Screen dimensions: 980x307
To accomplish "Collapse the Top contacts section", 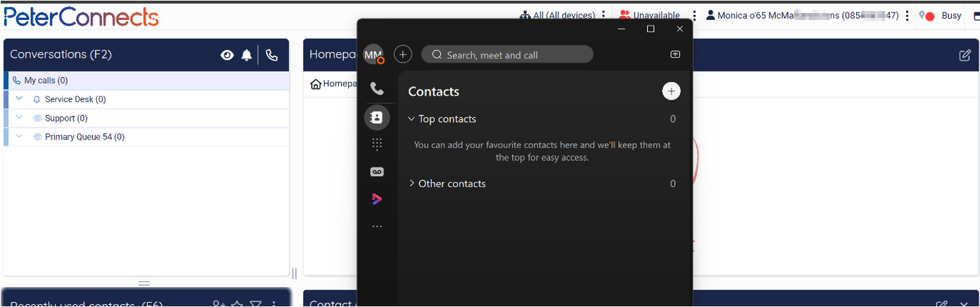I will pyautogui.click(x=411, y=119).
